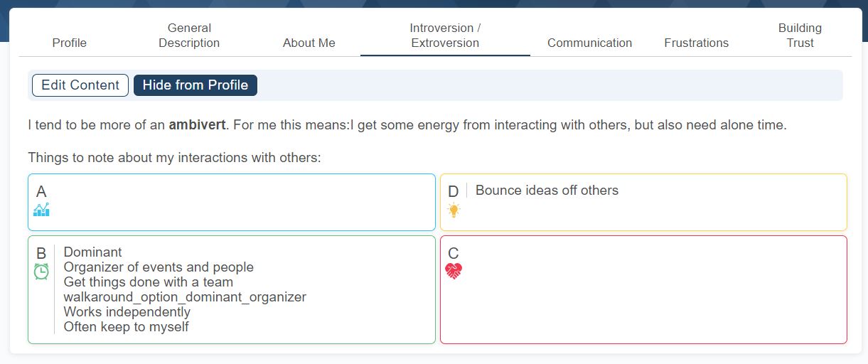868x364 pixels.
Task: Select the "Dominant" item in box B
Action: (92, 252)
